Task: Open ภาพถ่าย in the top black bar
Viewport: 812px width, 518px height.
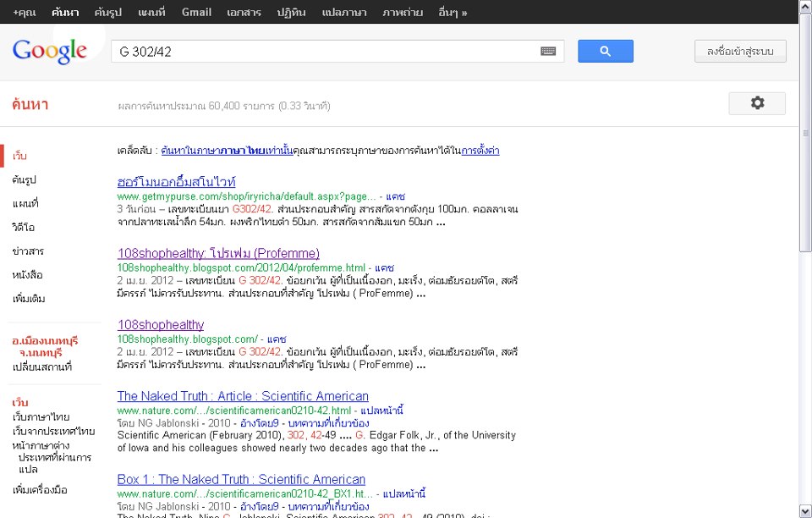Action: [x=403, y=13]
